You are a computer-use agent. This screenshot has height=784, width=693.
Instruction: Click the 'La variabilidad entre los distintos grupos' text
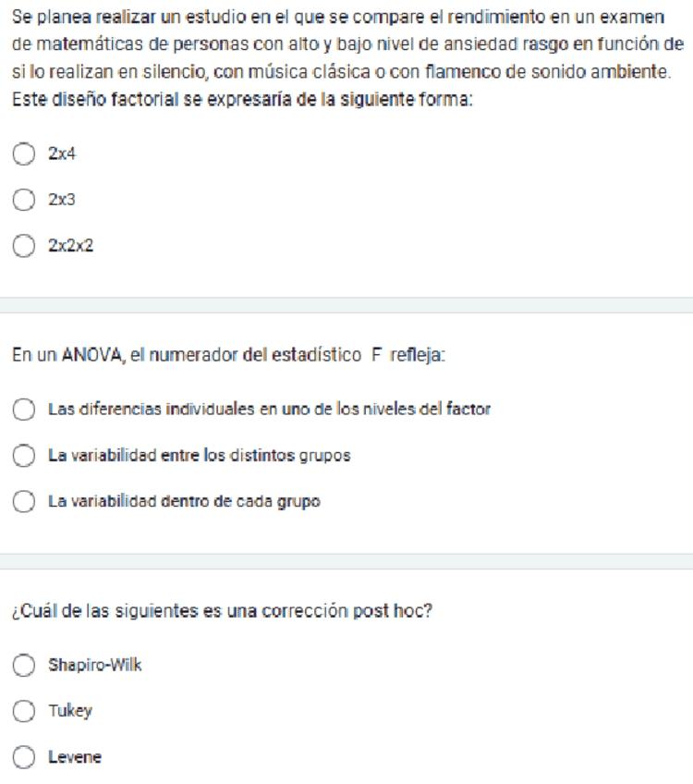tap(200, 456)
